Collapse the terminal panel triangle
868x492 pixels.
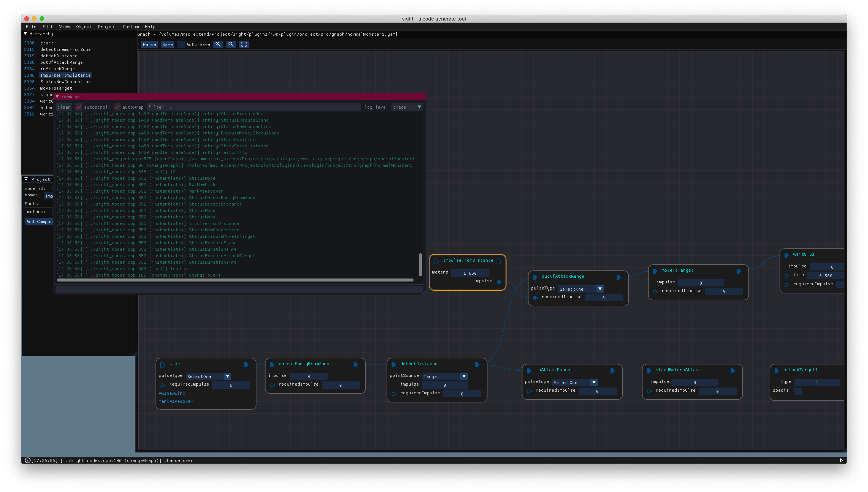pos(57,97)
